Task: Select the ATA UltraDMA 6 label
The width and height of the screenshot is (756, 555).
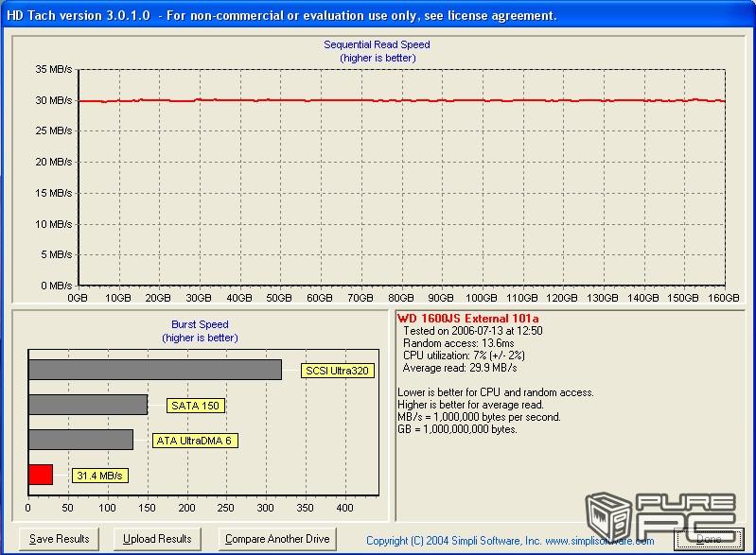Action: 195,441
